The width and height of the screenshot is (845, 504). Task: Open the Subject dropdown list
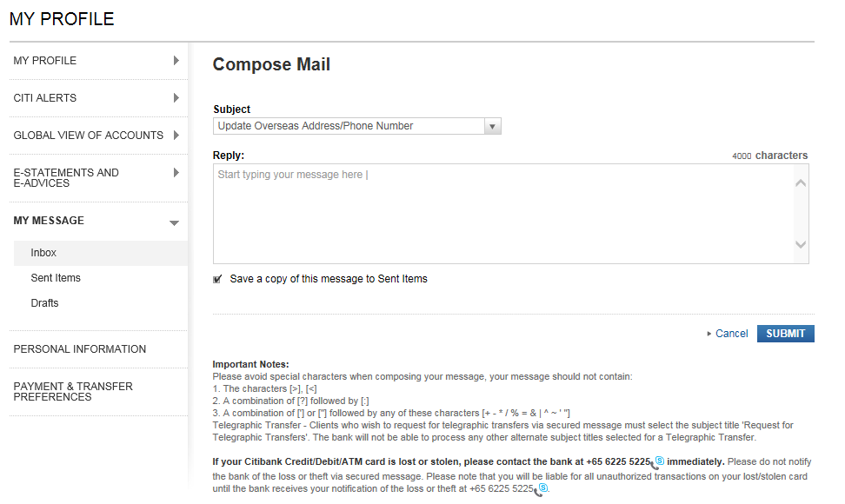[x=492, y=127]
